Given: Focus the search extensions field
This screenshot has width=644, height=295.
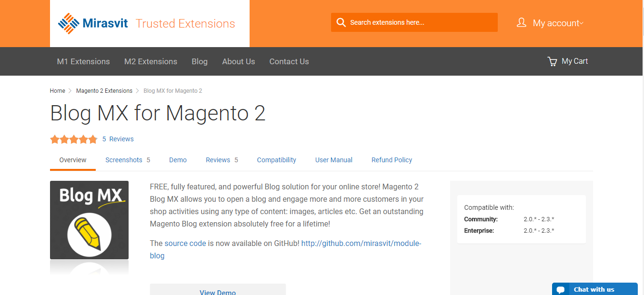Looking at the screenshot, I should 414,22.
